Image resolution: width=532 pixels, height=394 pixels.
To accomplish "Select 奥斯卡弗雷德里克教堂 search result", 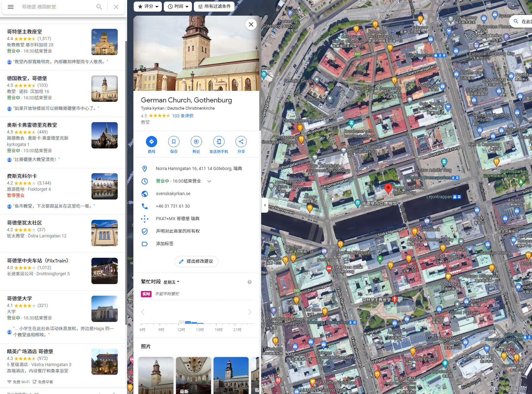I will [x=63, y=142].
